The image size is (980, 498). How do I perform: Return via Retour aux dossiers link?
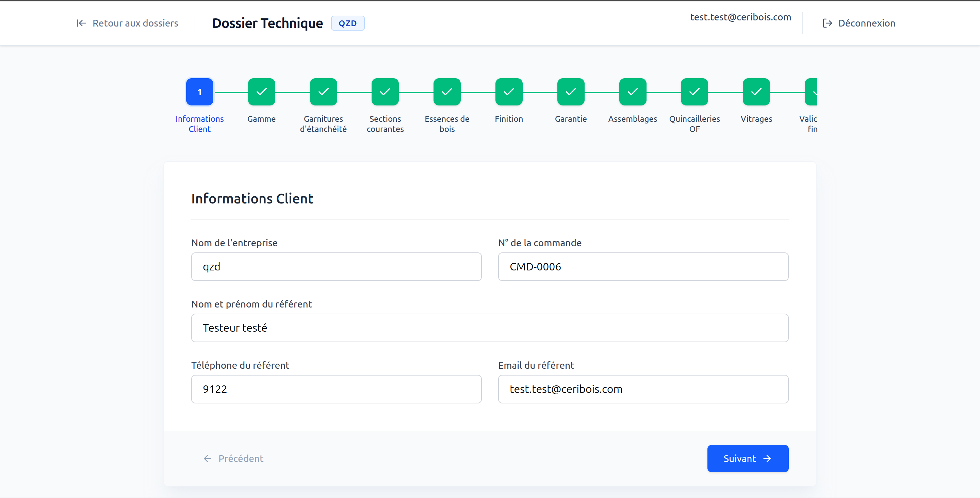point(127,23)
